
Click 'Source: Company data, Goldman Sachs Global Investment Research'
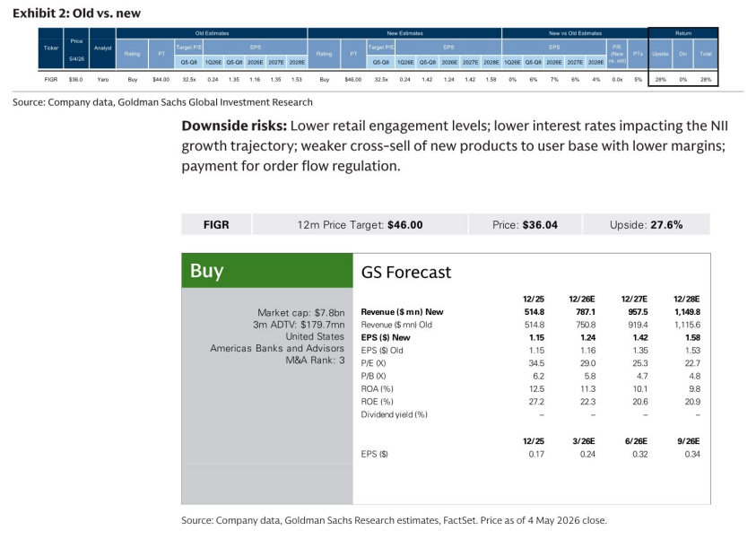162,102
